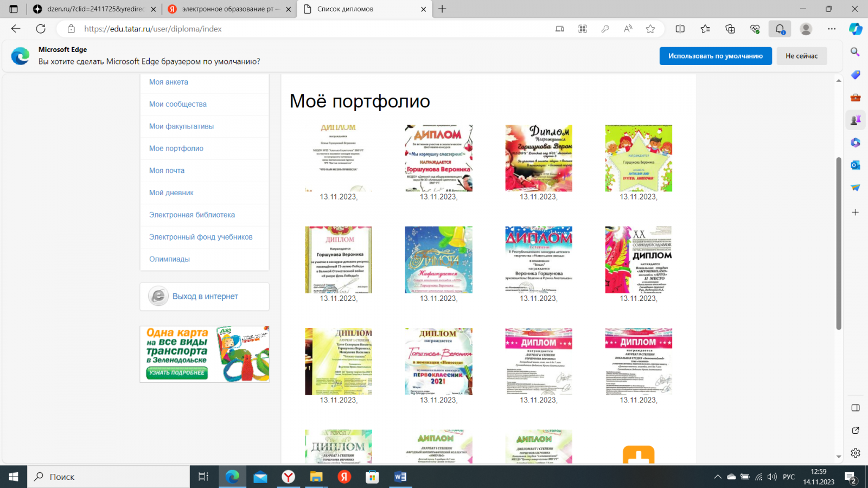
Task: Click the 'Не сейчас' button
Action: click(x=801, y=56)
